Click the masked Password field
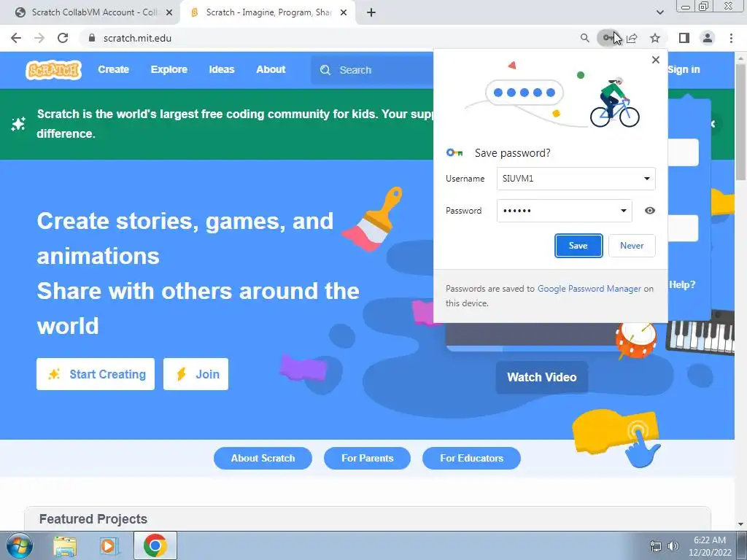 coord(564,211)
